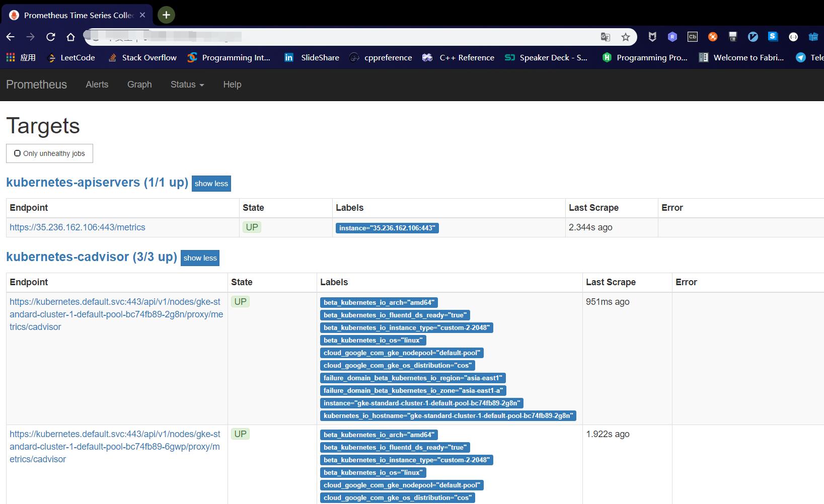This screenshot has width=824, height=504.
Task: Open the purple hexagon R extension
Action: [672, 37]
